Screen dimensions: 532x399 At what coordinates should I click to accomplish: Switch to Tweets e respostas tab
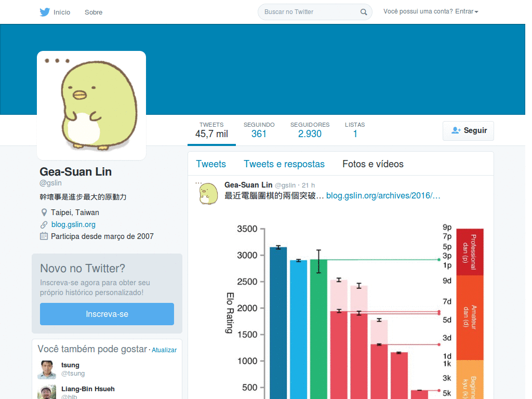pos(284,164)
